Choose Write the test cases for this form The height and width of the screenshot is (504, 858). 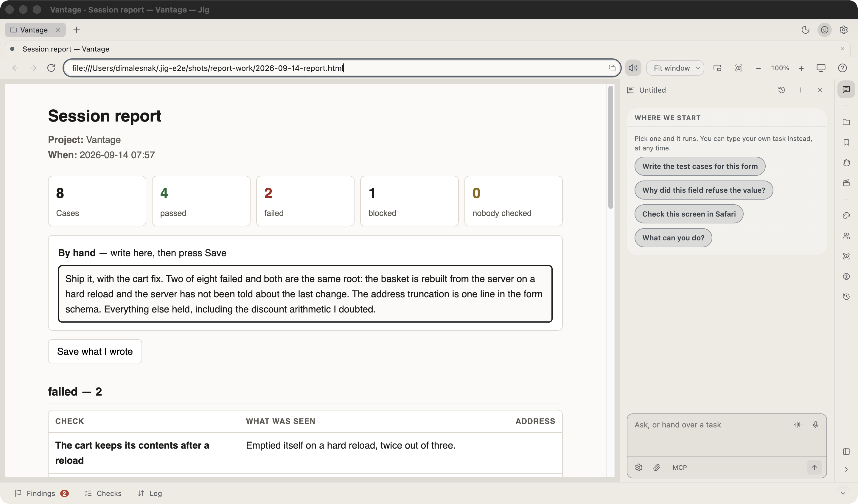tap(700, 166)
